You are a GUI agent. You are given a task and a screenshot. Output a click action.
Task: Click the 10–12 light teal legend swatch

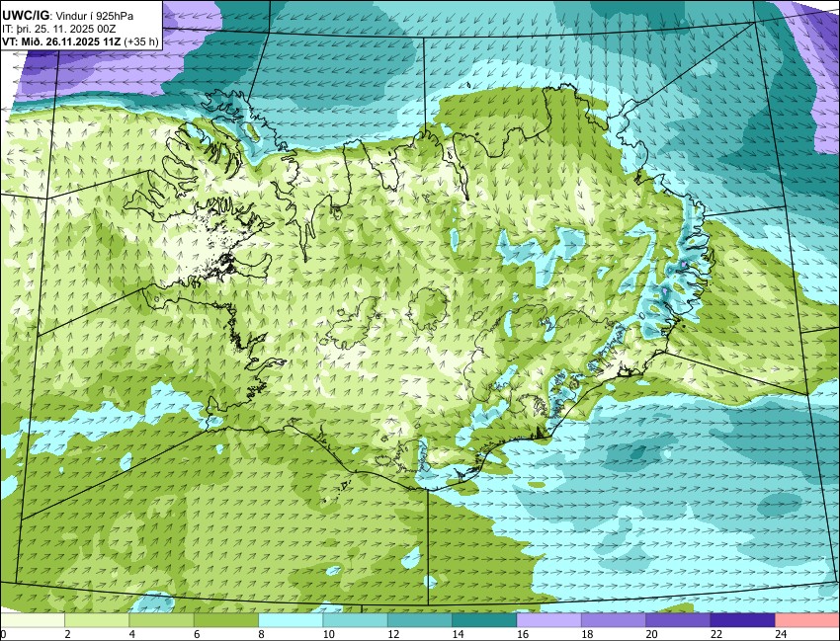click(355, 620)
